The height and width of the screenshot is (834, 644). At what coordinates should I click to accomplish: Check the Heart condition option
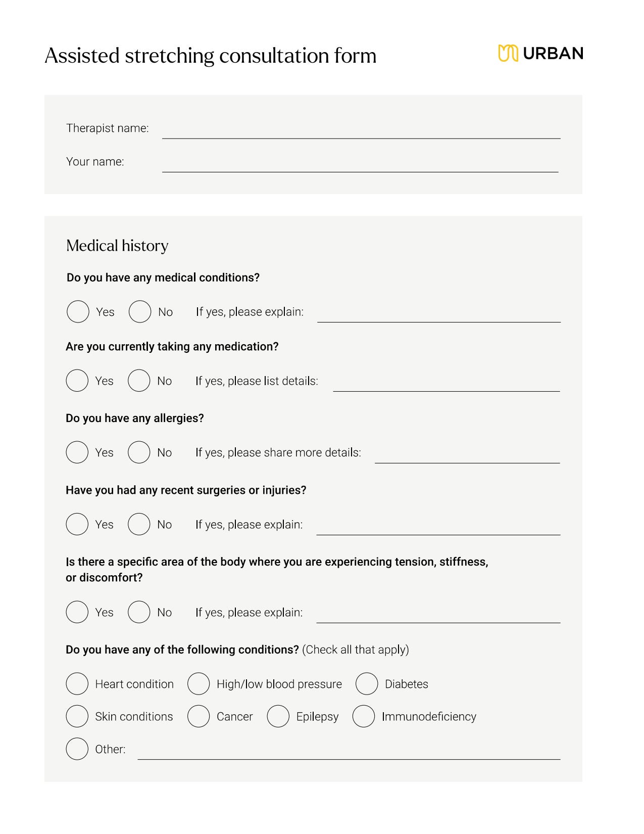click(x=77, y=684)
